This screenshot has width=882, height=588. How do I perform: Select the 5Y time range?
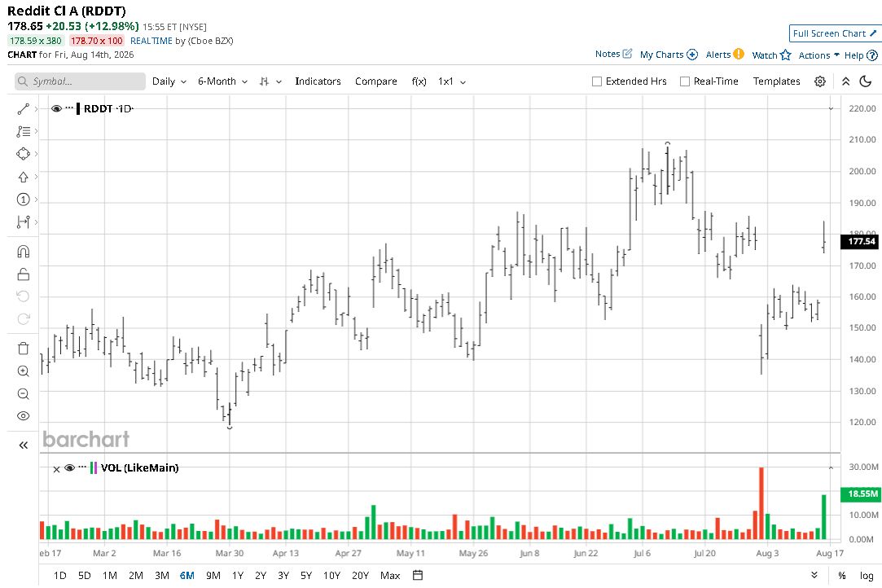(306, 576)
